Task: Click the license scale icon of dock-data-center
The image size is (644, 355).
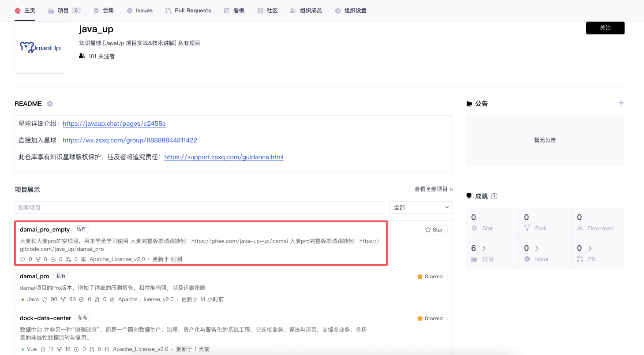Action: 107,349
